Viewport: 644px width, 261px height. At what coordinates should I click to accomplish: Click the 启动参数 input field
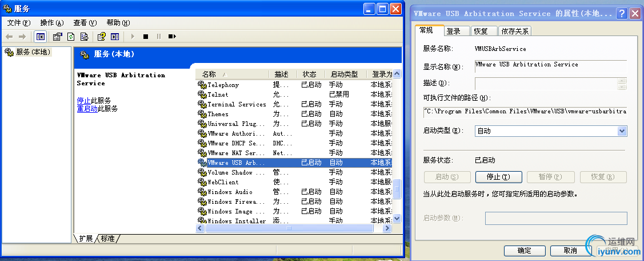[556, 218]
